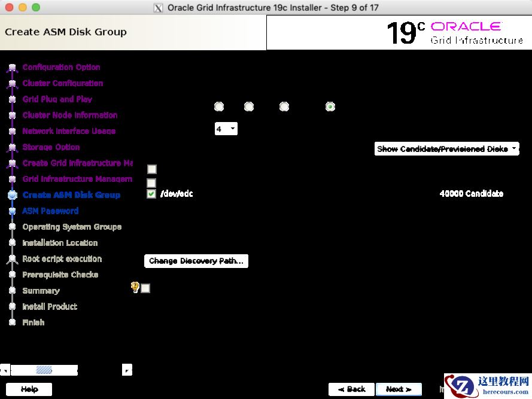The height and width of the screenshot is (399, 532).
Task: Click the hint light bulb icon
Action: coord(135,287)
